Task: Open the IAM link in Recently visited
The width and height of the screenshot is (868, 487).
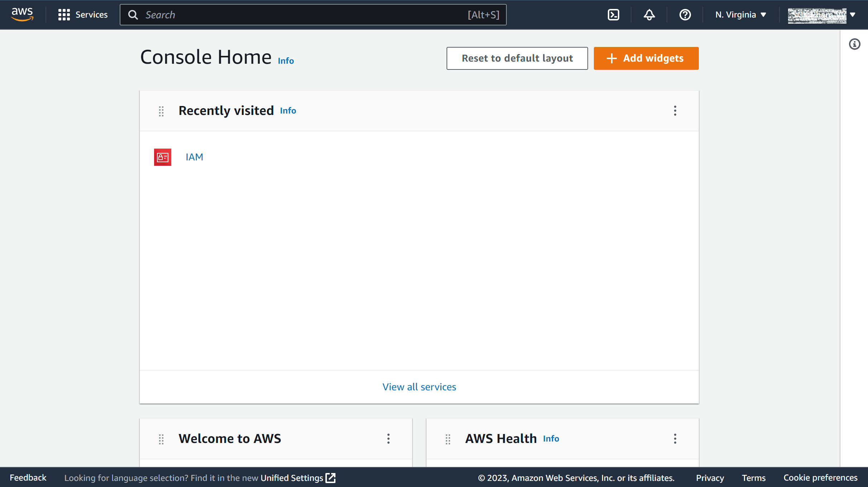Action: pyautogui.click(x=194, y=157)
